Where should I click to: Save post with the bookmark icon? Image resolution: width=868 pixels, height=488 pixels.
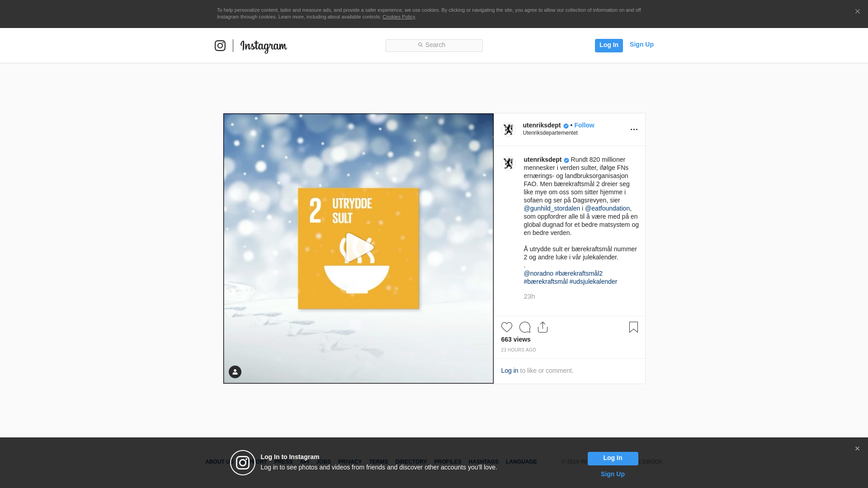click(x=633, y=327)
